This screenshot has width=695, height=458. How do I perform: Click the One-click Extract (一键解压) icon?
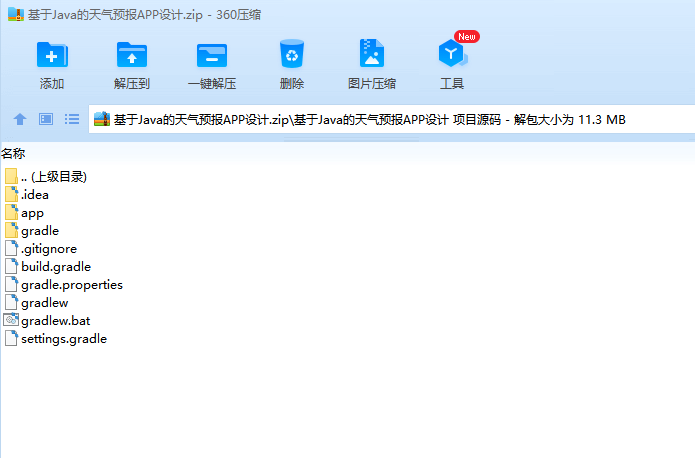click(x=212, y=55)
